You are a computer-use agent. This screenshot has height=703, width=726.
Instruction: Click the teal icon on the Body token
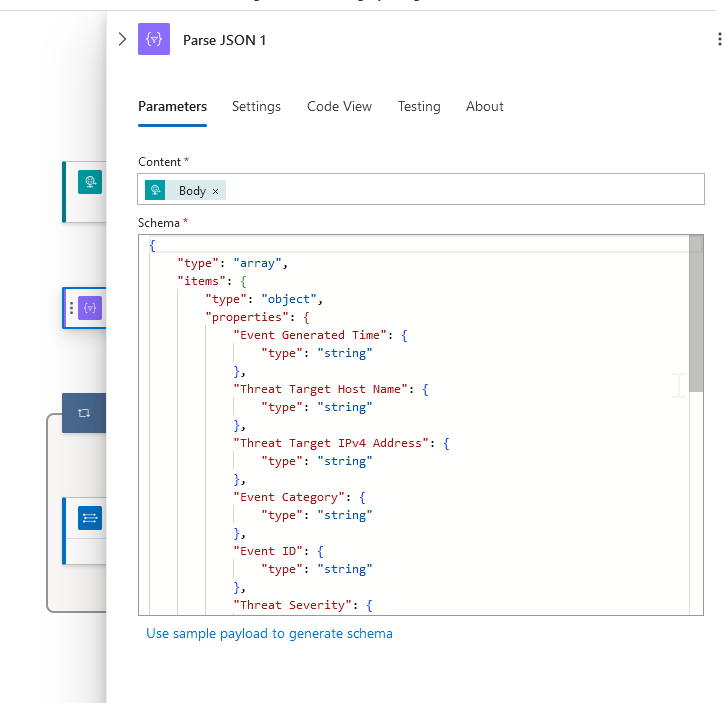click(155, 190)
